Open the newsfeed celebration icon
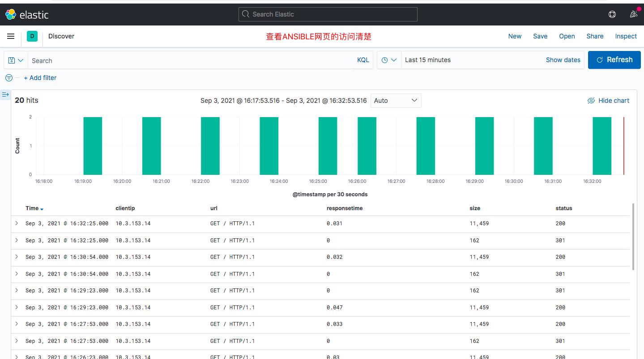This screenshot has width=644, height=359. (x=634, y=14)
